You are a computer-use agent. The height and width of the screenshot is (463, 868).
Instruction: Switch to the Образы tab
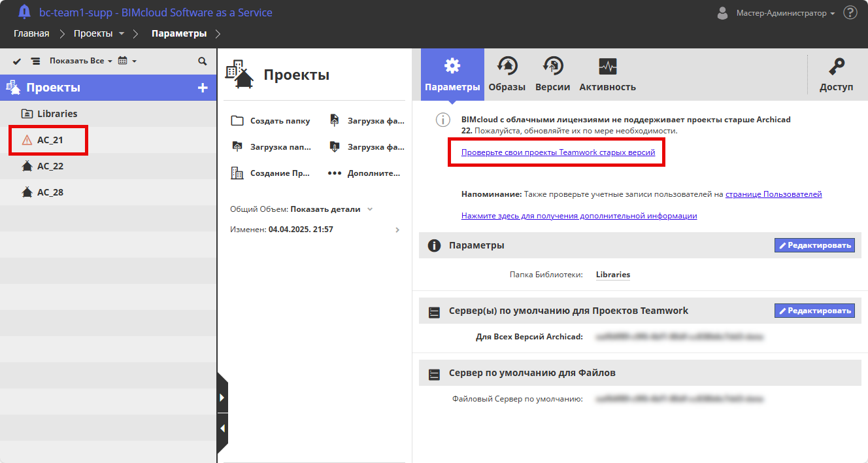click(507, 75)
